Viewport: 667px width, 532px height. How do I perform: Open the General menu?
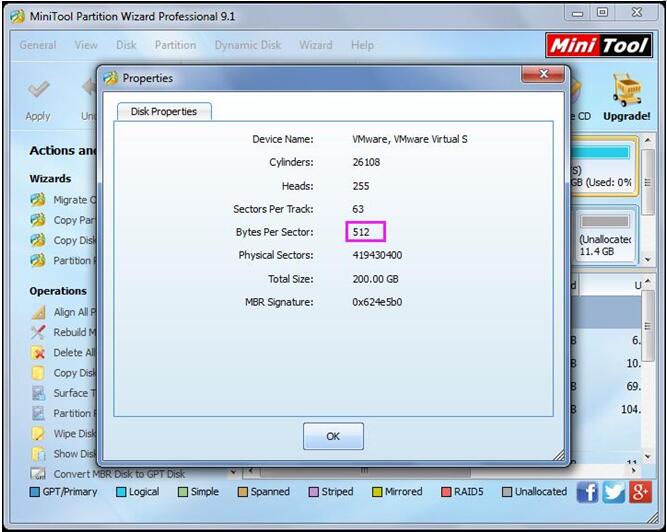click(38, 45)
